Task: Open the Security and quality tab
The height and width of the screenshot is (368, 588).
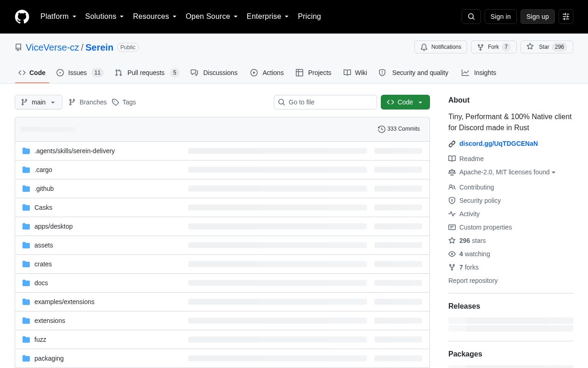Action: [x=413, y=73]
